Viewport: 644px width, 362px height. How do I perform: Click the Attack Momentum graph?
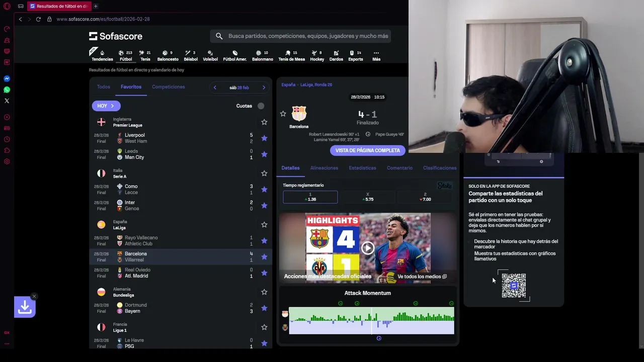coord(371,321)
